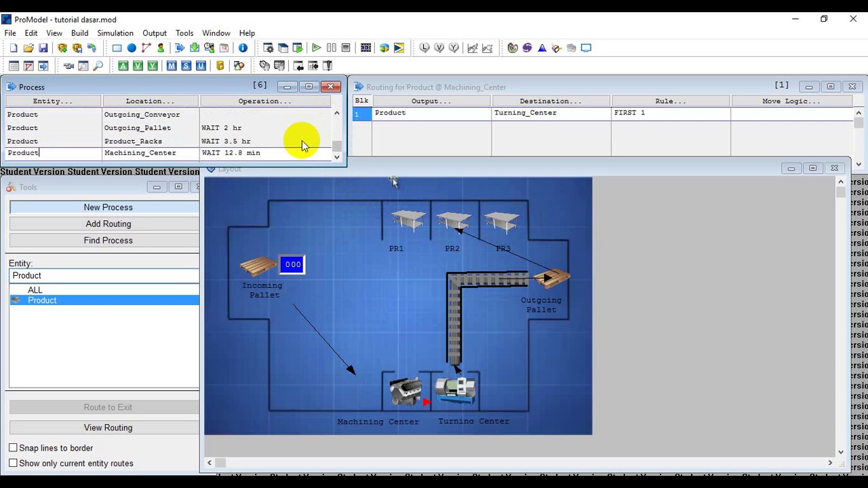Click the purple swirl toolbar icon

pyautogui.click(x=527, y=48)
